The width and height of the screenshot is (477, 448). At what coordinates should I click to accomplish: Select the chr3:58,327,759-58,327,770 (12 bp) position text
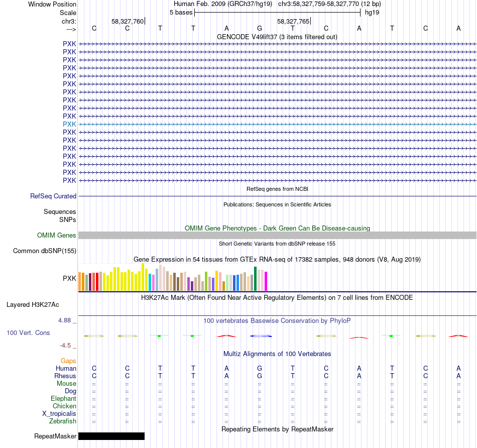click(329, 4)
